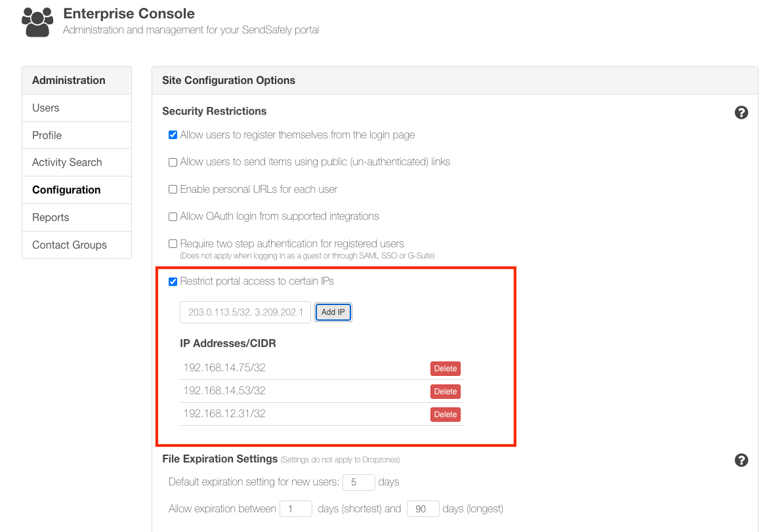Open the Contact Groups section
The image size is (773, 532).
pyautogui.click(x=69, y=245)
